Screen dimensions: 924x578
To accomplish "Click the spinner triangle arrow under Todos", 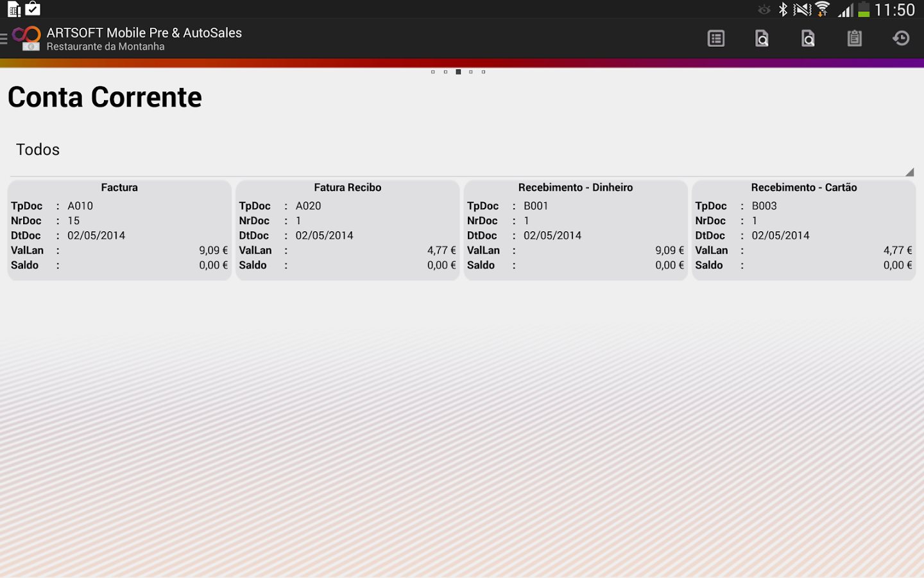I will [909, 171].
